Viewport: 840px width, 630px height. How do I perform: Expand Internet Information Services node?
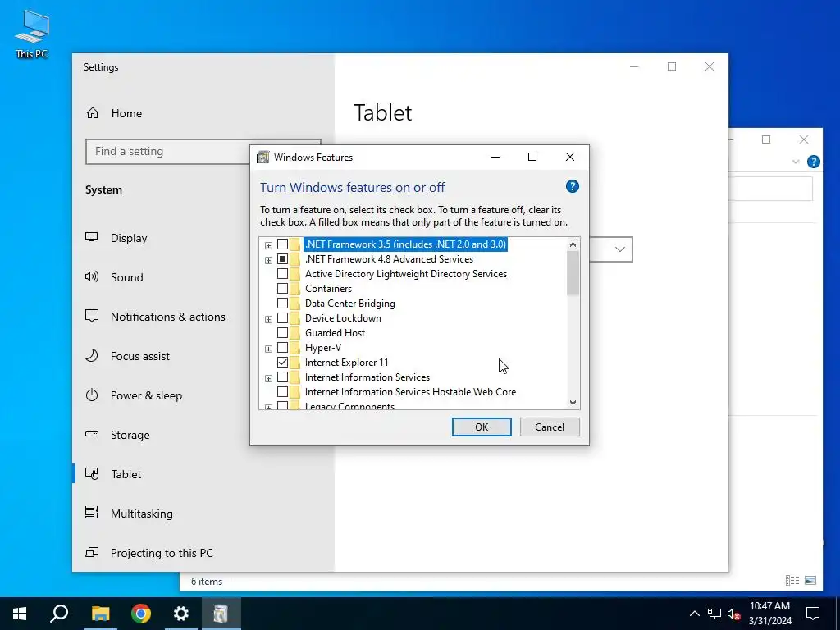click(268, 378)
